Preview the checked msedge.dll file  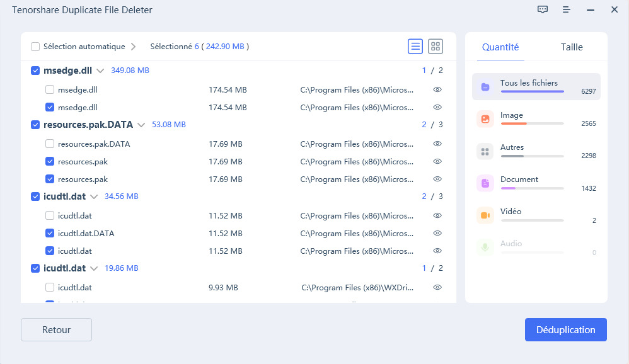(x=437, y=107)
